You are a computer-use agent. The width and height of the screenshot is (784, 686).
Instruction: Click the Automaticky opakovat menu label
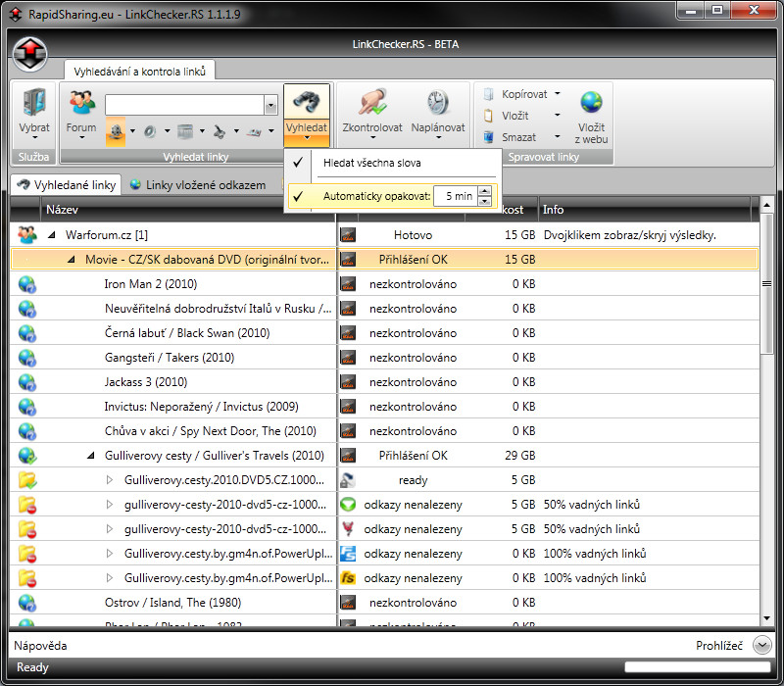point(376,196)
